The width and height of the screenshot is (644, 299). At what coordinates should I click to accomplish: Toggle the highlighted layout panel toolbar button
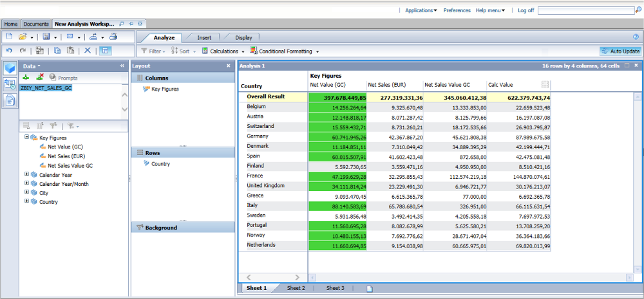coord(105,51)
